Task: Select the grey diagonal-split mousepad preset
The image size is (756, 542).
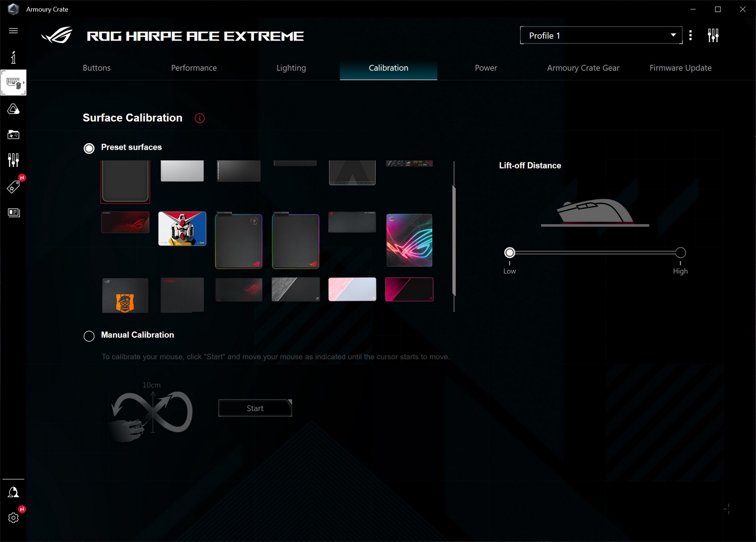Action: (x=296, y=289)
